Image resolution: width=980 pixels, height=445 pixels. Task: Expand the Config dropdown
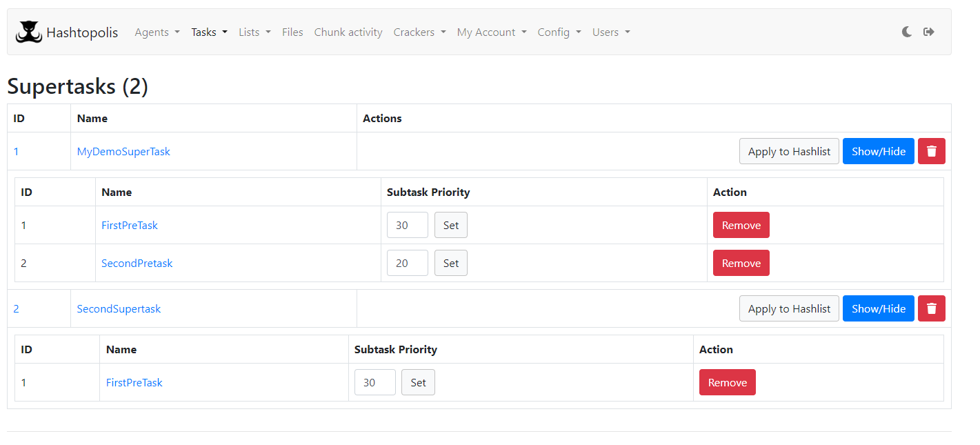pos(559,32)
